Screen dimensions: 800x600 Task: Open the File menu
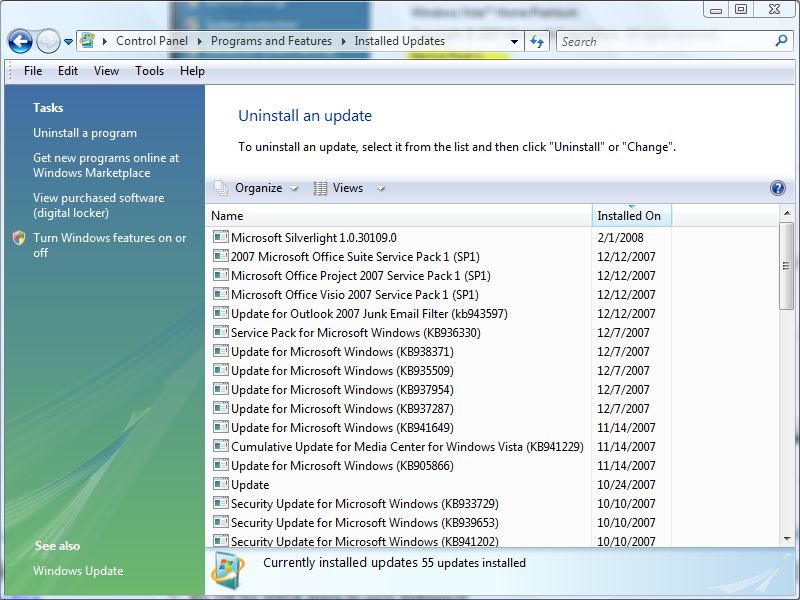[x=33, y=71]
